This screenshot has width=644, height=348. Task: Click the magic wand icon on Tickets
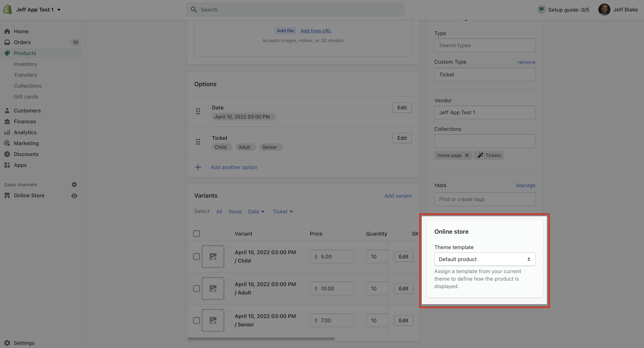tap(480, 155)
